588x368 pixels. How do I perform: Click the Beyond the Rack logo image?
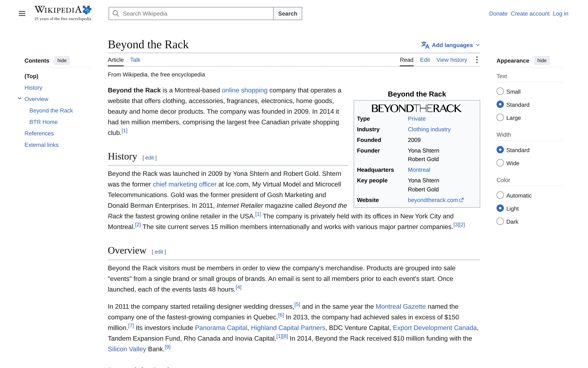[x=416, y=108]
